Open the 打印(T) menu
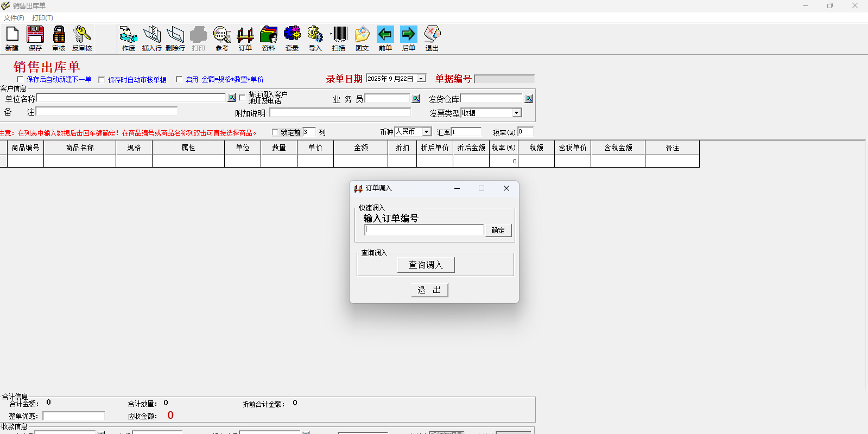This screenshot has height=434, width=868. pos(42,18)
